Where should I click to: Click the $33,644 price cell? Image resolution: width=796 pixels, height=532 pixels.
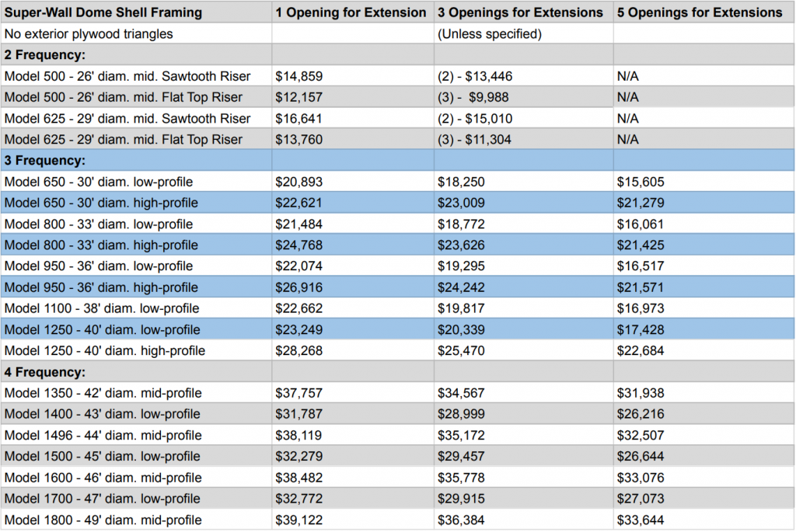pyautogui.click(x=703, y=520)
